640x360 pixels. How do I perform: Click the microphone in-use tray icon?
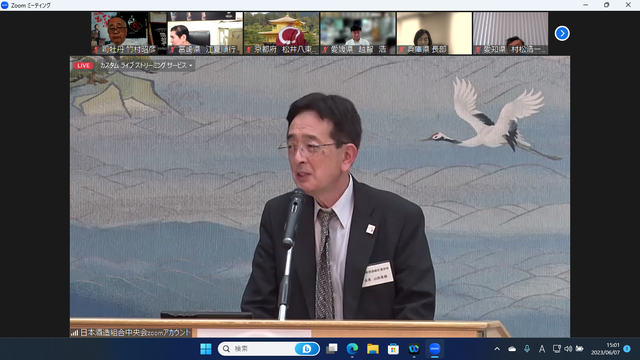point(527,349)
